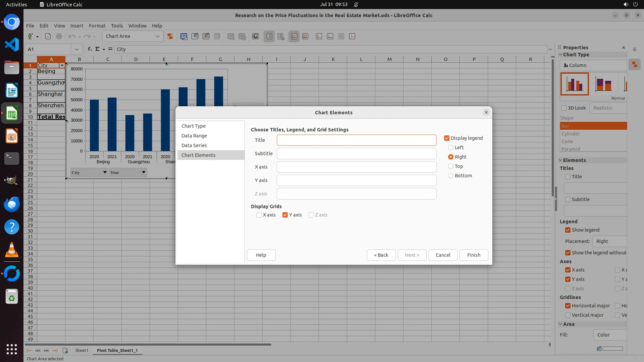Toggle the Vertical Grids toolbar icon
This screenshot has height=362, width=644.
[x=305, y=36]
